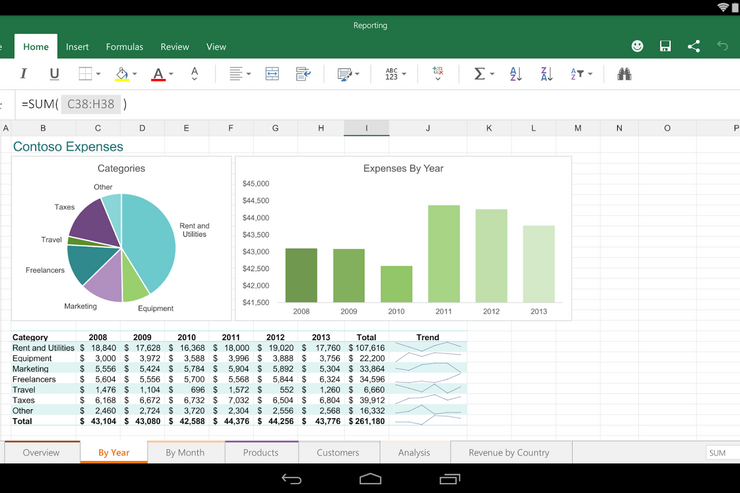Screen dimensions: 740x493
Task: Open the Formulas ribbon tab
Action: (124, 47)
